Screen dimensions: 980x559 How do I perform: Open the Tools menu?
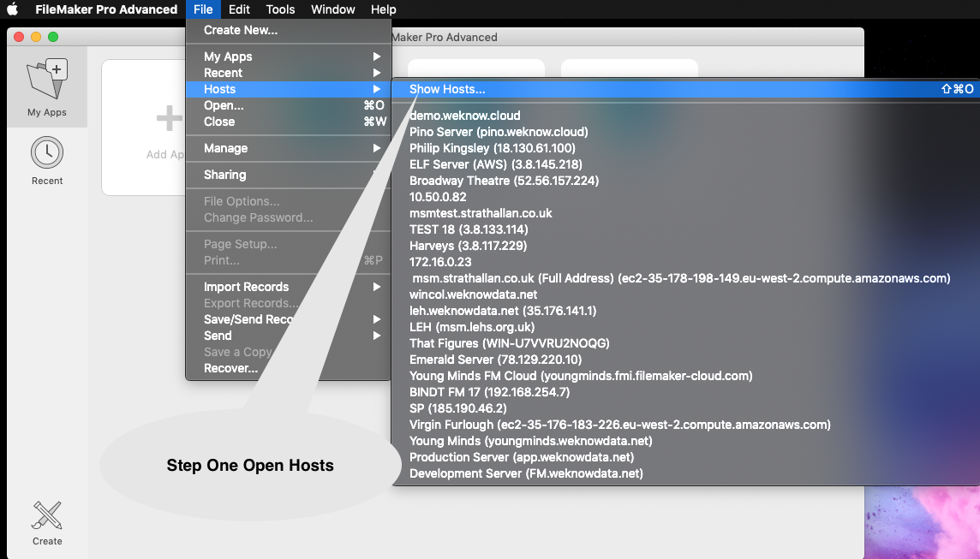[280, 9]
